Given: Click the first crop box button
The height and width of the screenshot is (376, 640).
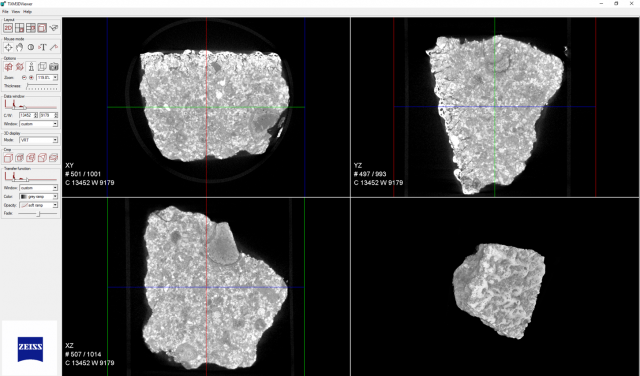Looking at the screenshot, I should [x=8, y=158].
